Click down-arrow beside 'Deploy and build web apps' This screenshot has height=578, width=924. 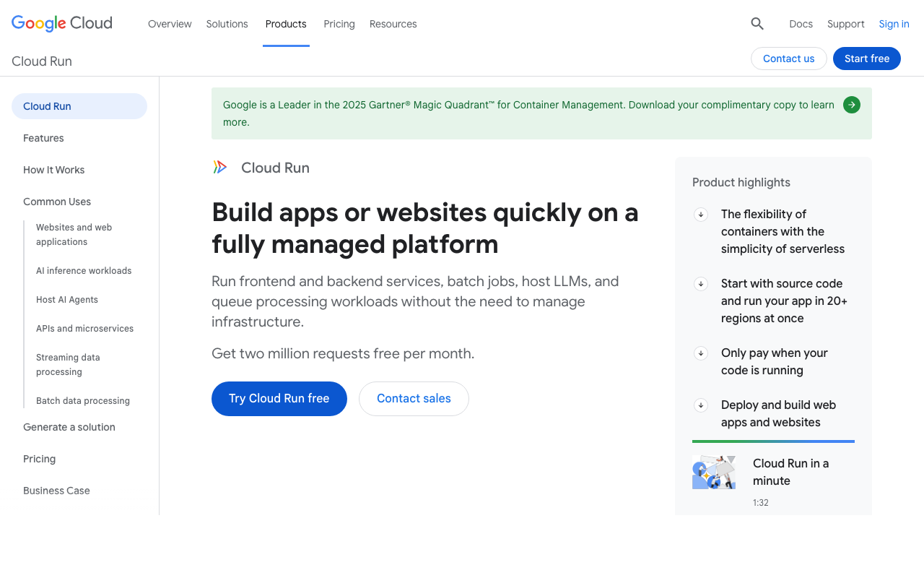(x=701, y=405)
